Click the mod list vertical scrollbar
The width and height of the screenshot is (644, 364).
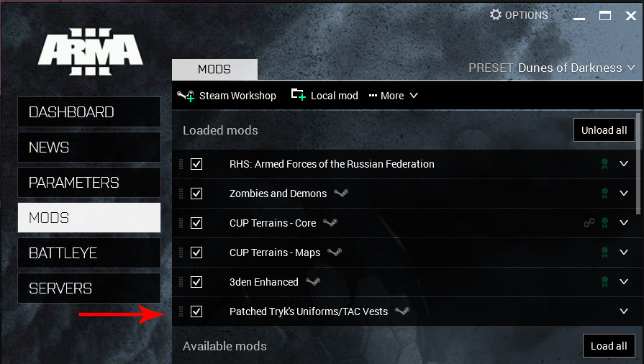(640, 165)
